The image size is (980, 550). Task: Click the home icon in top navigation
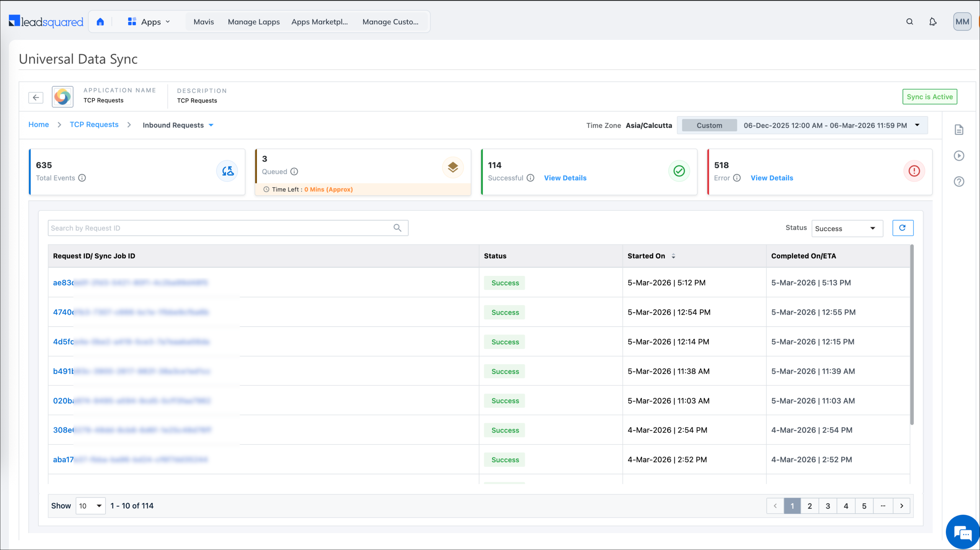click(x=100, y=22)
